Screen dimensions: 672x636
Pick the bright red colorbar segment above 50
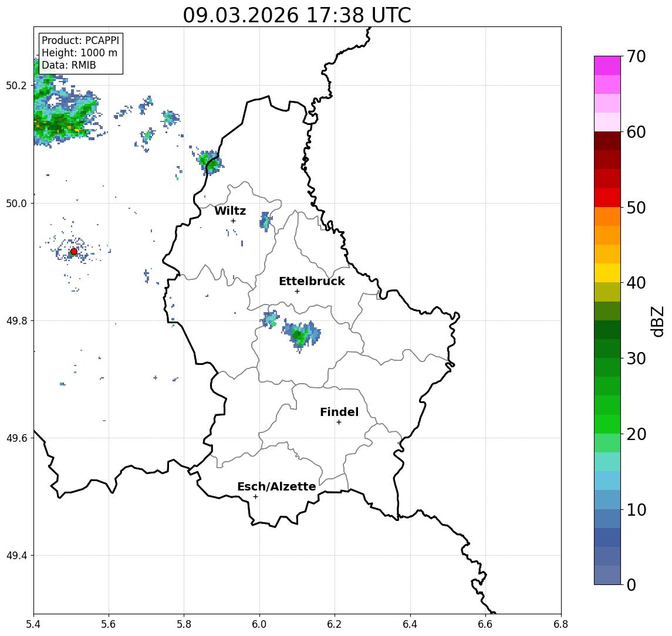[607, 198]
